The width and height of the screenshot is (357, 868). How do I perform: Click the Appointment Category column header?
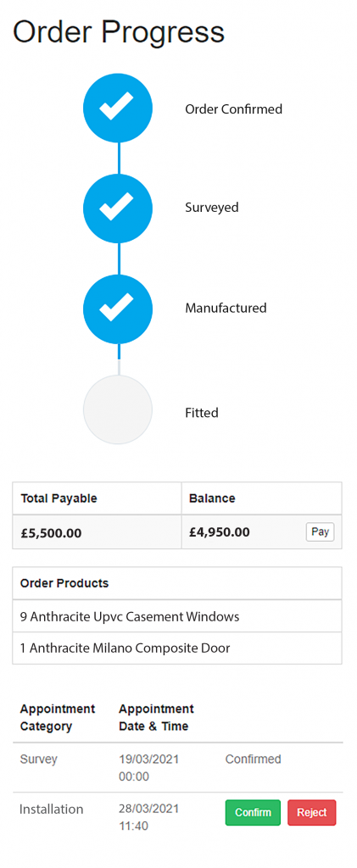(58, 717)
